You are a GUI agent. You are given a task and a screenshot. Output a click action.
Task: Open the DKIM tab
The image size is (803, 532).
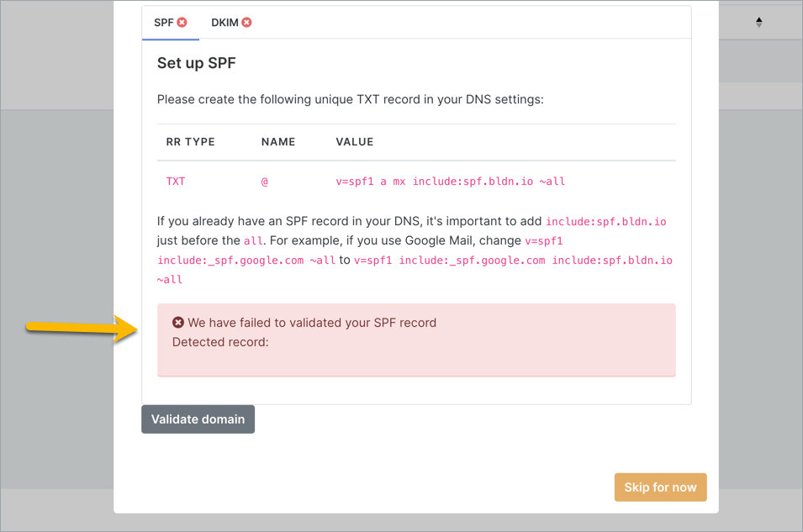(225, 23)
